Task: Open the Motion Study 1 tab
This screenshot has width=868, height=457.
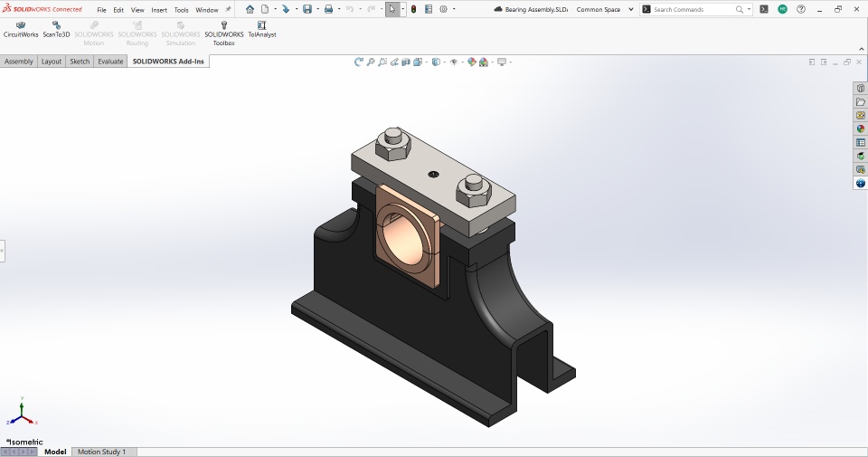Action: click(102, 452)
